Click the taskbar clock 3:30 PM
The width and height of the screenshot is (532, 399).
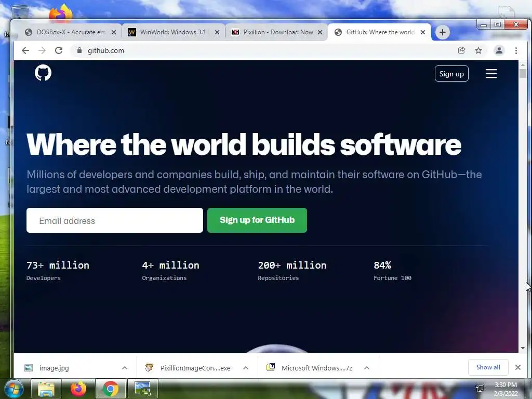[506, 385]
